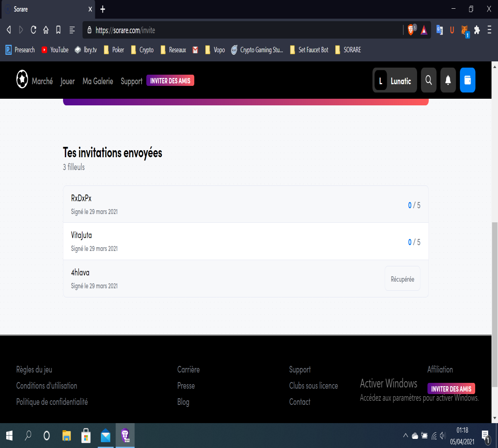Open Brave Rewards triangle icon
The image size is (498, 448).
coord(424,30)
